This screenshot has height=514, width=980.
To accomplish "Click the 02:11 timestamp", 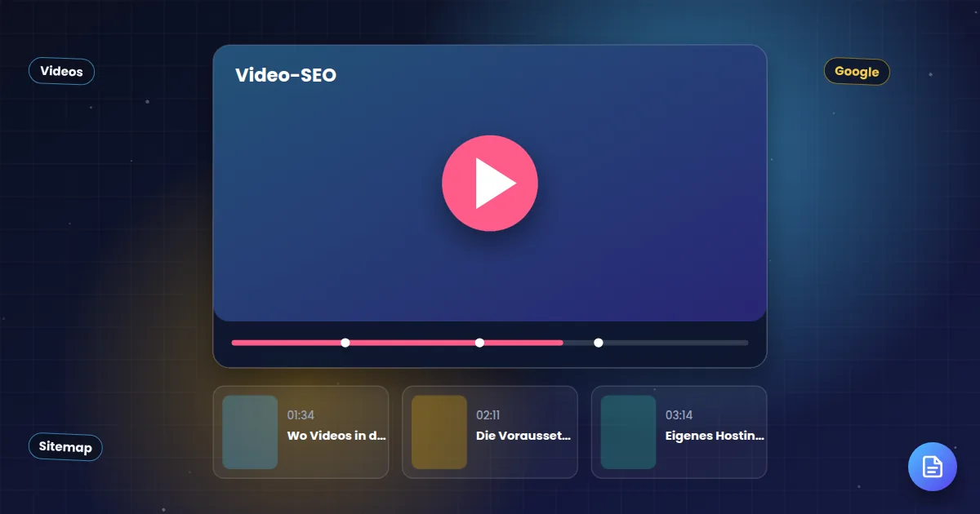I will pyautogui.click(x=490, y=415).
